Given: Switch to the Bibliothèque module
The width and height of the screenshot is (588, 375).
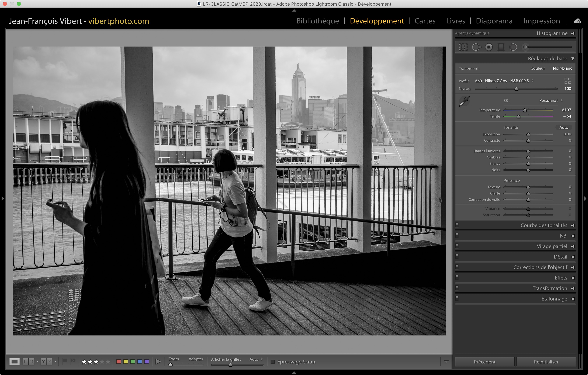Looking at the screenshot, I should coord(317,21).
